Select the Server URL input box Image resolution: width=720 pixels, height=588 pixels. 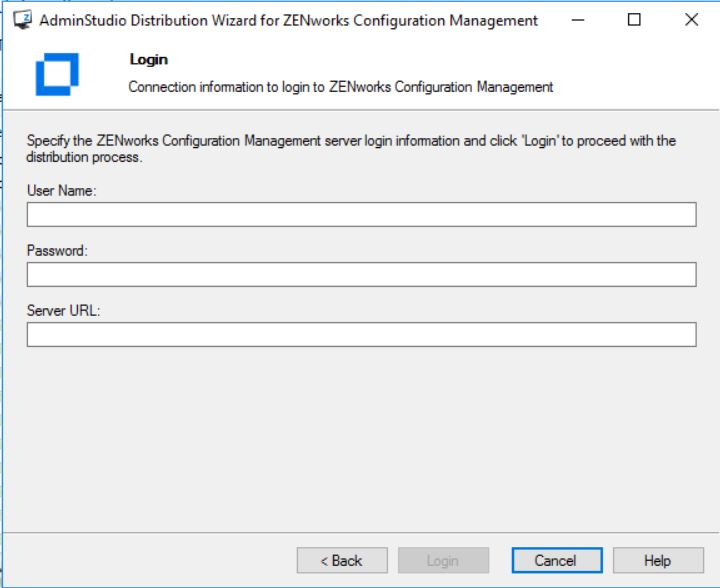[361, 334]
